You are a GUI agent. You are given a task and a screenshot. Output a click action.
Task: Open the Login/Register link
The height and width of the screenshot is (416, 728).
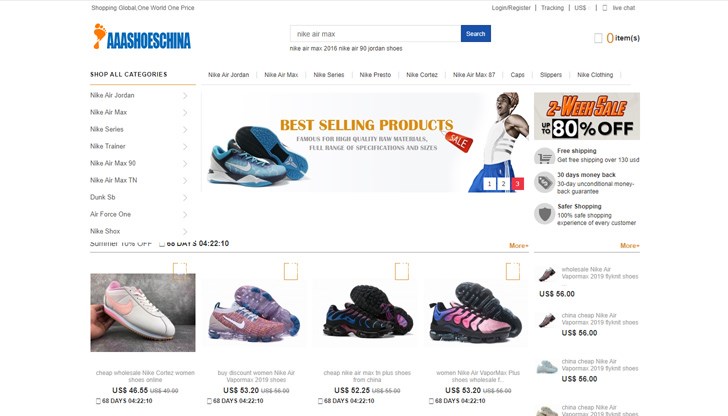coord(511,8)
